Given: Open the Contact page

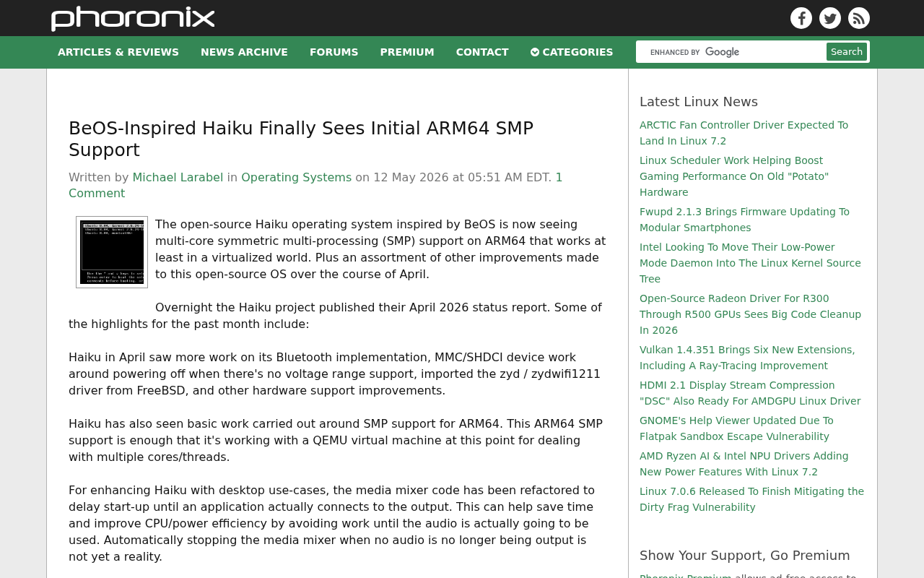Looking at the screenshot, I should coord(482,52).
